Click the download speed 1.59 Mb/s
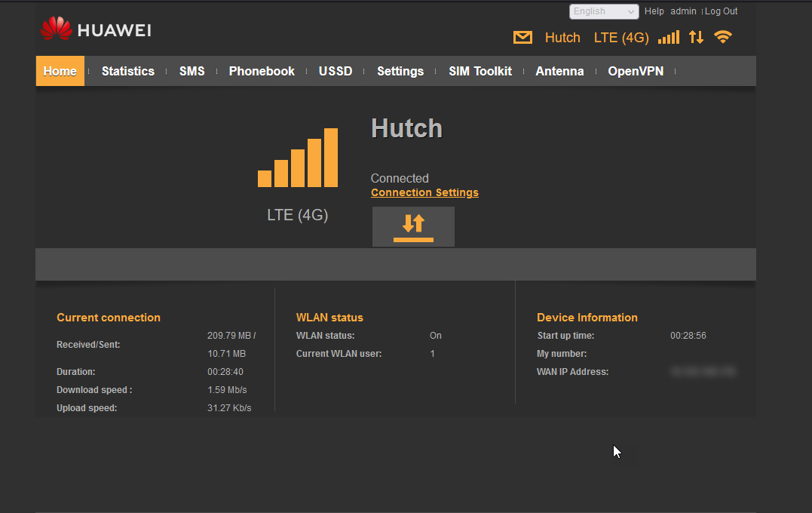Image resolution: width=812 pixels, height=513 pixels. point(227,390)
